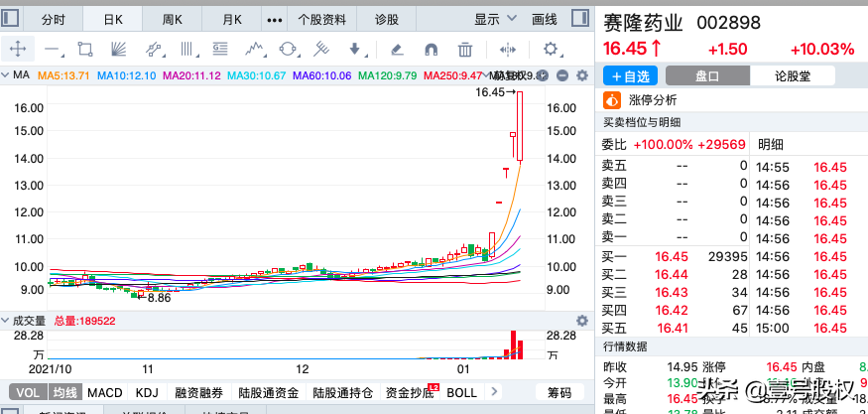Click the 涨停分析 orange icon
The height and width of the screenshot is (414, 868).
pyautogui.click(x=612, y=100)
